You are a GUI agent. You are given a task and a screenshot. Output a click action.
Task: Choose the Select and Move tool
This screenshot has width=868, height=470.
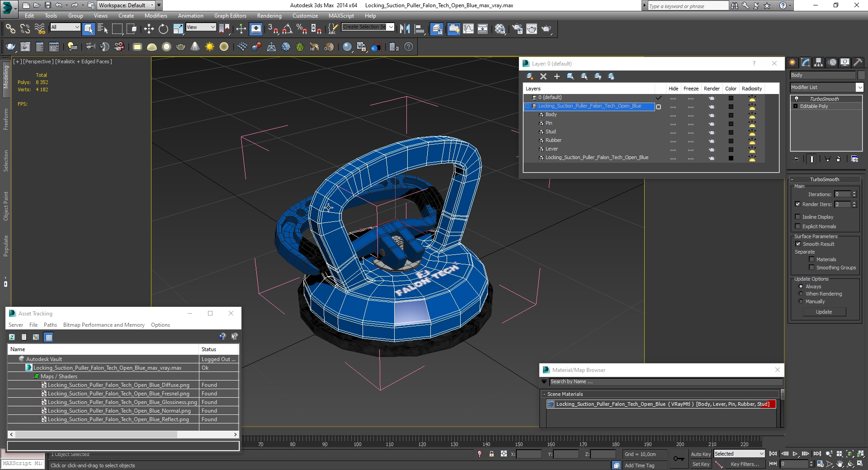[149, 29]
